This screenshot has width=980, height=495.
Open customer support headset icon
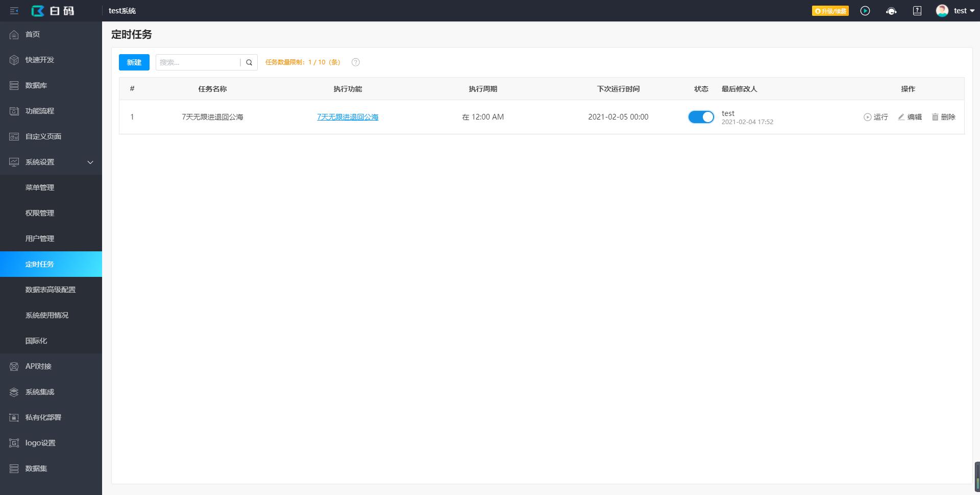click(891, 11)
